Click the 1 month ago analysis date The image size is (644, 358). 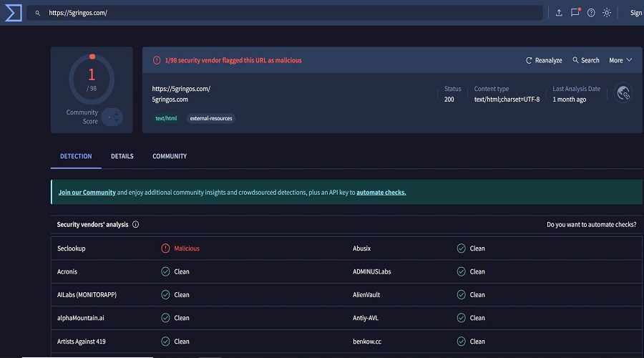pos(570,100)
